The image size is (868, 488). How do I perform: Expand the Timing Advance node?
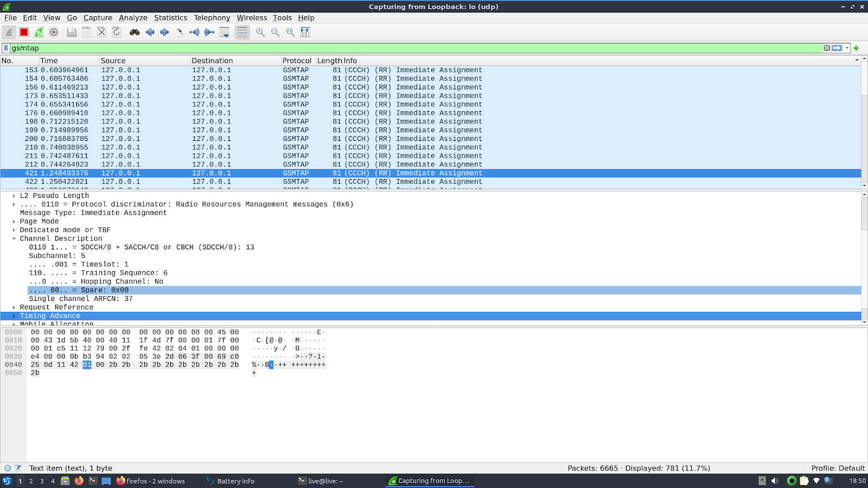(14, 316)
